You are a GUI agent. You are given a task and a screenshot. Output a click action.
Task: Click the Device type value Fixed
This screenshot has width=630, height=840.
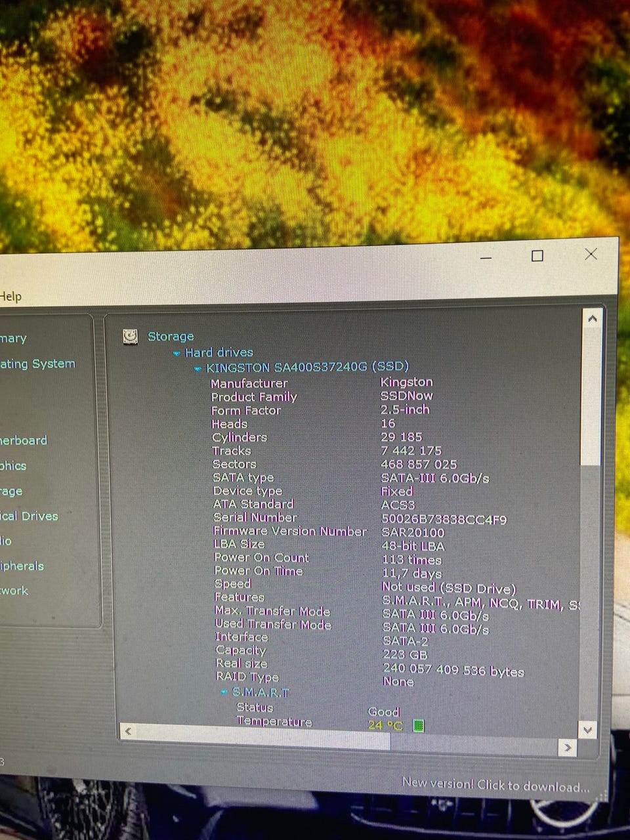point(397,492)
